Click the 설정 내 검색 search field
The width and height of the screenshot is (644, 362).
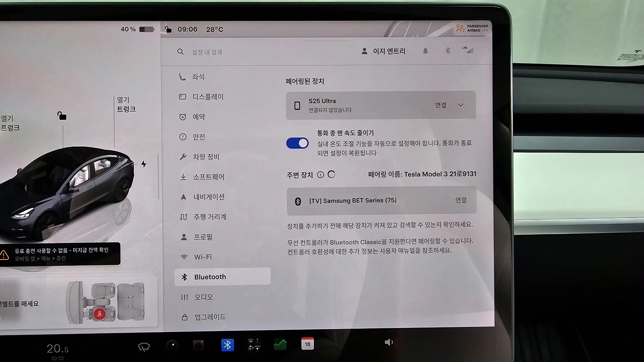(207, 52)
